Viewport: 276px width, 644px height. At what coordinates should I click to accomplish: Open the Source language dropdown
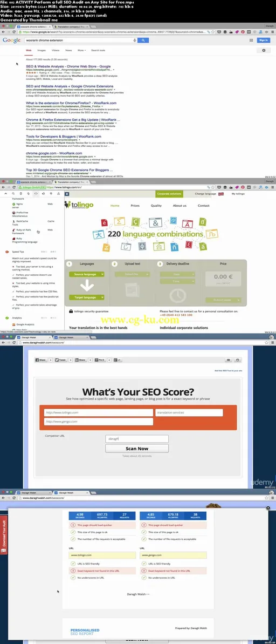click(87, 274)
